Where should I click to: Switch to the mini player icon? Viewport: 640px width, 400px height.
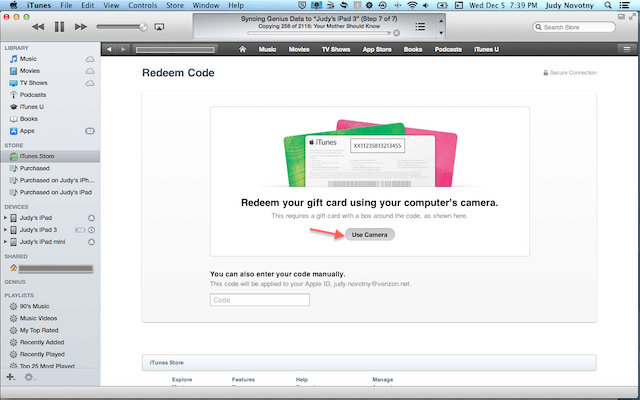click(x=622, y=17)
